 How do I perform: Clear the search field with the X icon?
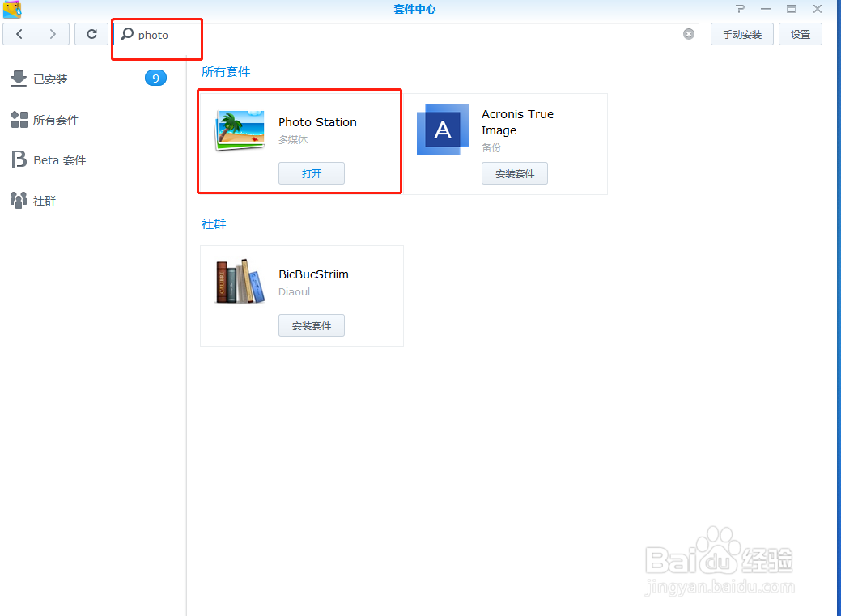tap(689, 34)
